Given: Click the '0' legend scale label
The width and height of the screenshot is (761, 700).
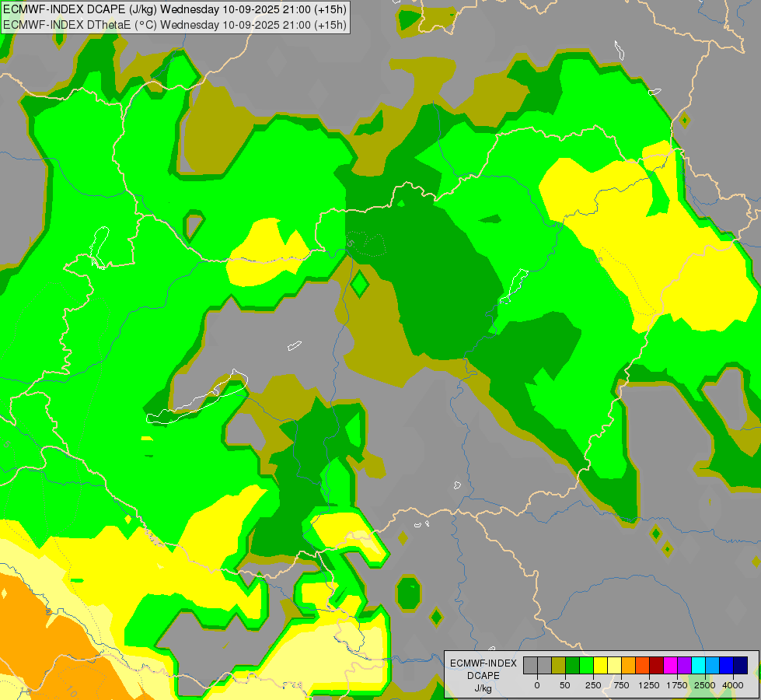Looking at the screenshot, I should click(x=537, y=685).
